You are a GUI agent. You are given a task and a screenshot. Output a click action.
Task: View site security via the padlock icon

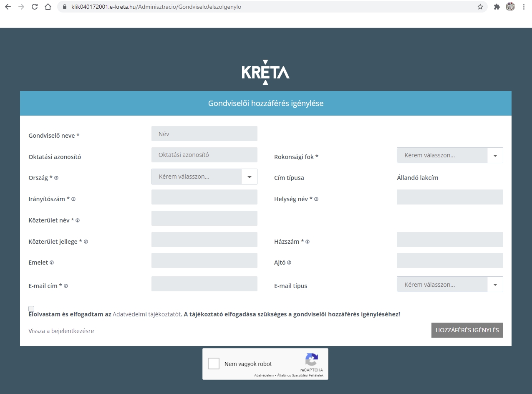[x=64, y=7]
